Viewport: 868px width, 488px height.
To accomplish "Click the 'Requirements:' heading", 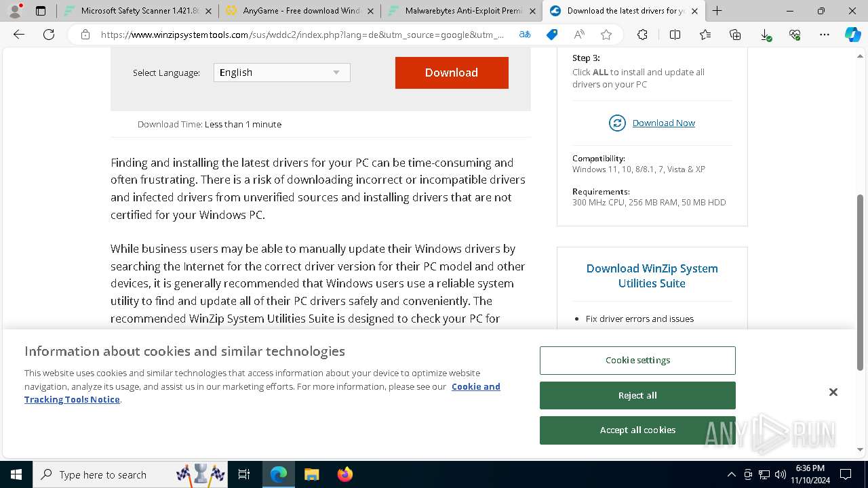I will 601,192.
